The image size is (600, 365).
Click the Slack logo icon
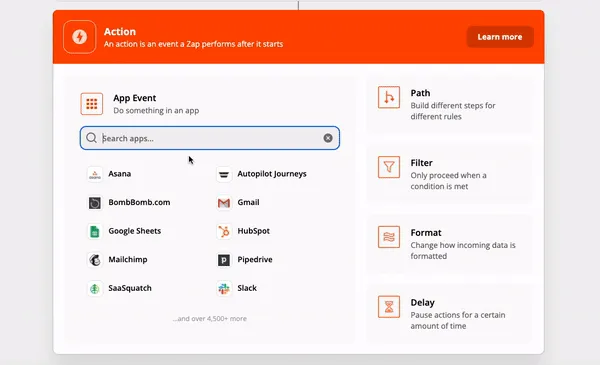click(x=224, y=288)
